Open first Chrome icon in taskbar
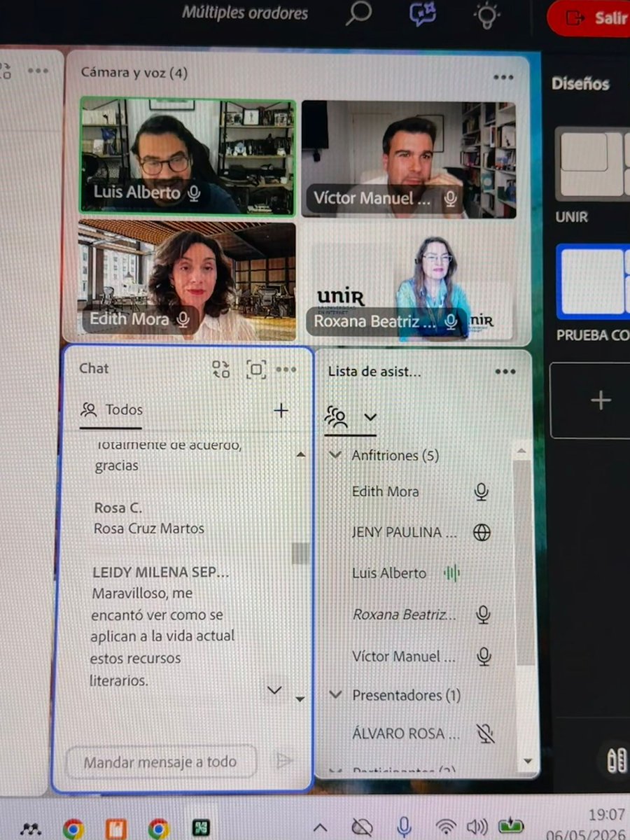This screenshot has width=630, height=840. pyautogui.click(x=73, y=829)
